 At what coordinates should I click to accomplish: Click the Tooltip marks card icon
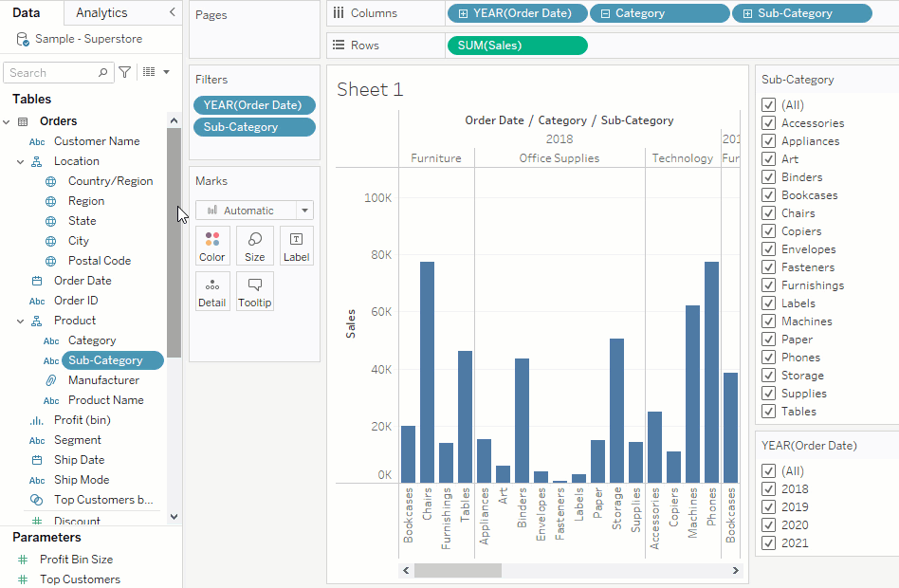[255, 290]
